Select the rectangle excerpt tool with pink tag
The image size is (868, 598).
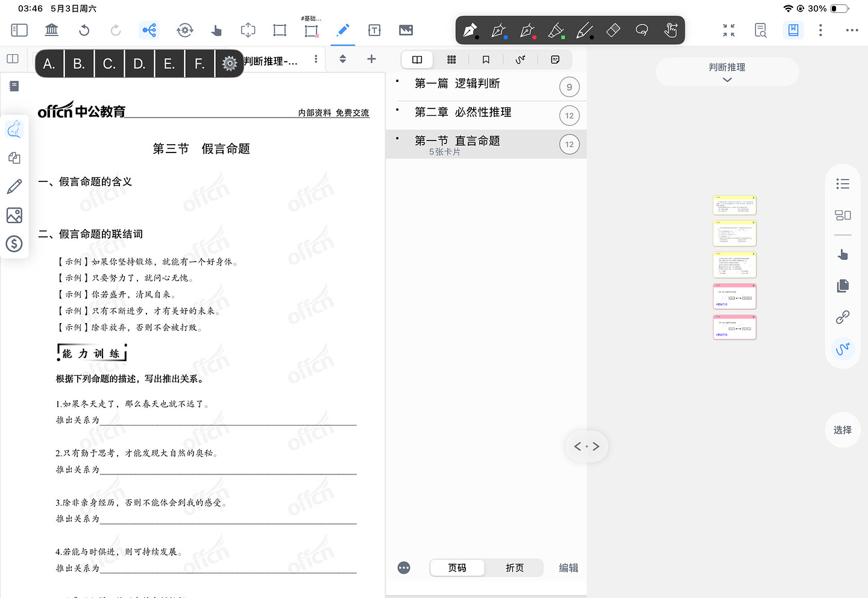coord(311,30)
